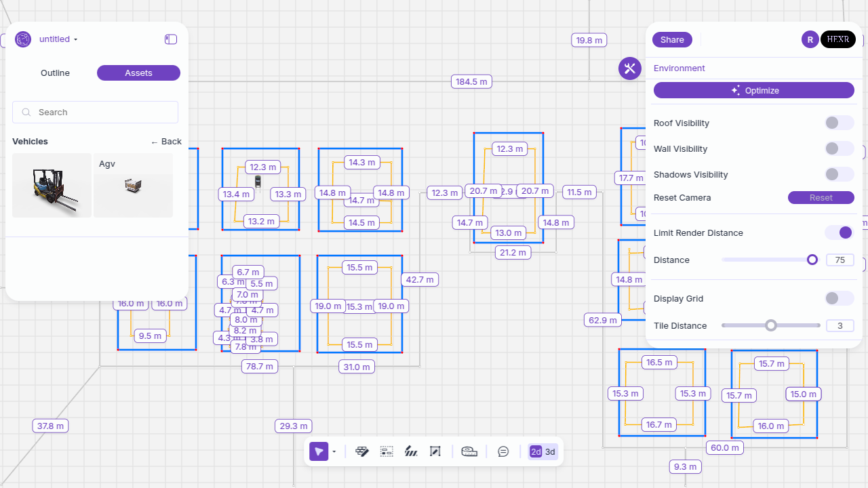Select the measuring tape tool
The image size is (868, 488).
pyautogui.click(x=469, y=451)
